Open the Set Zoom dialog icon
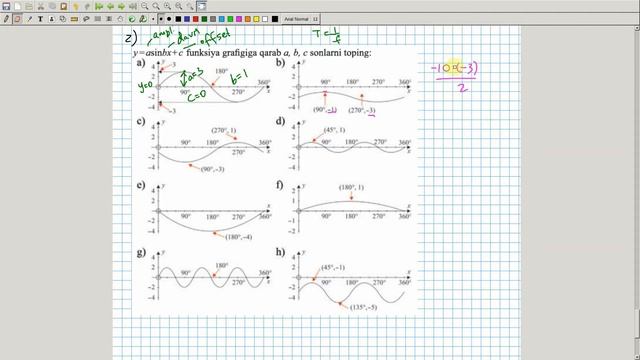Screen dimensions: 640x360 (x=190, y=7)
